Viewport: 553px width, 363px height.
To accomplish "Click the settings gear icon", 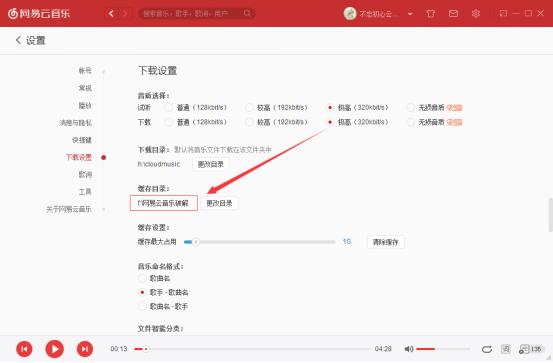I will 475,13.
